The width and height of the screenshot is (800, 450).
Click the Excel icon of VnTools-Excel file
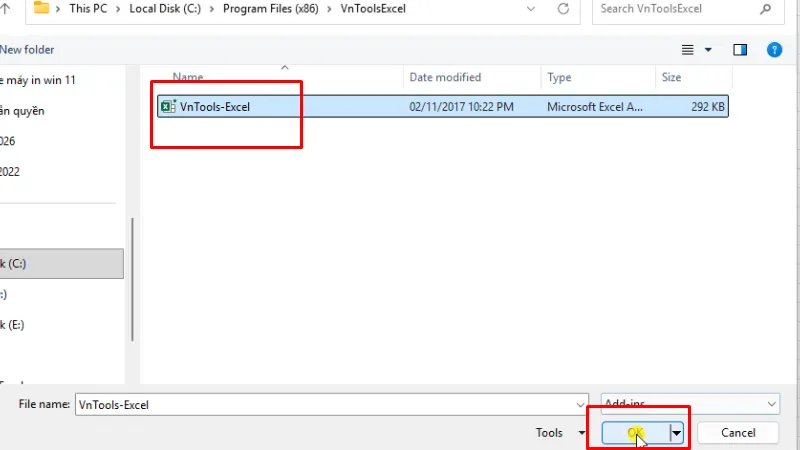pyautogui.click(x=168, y=106)
